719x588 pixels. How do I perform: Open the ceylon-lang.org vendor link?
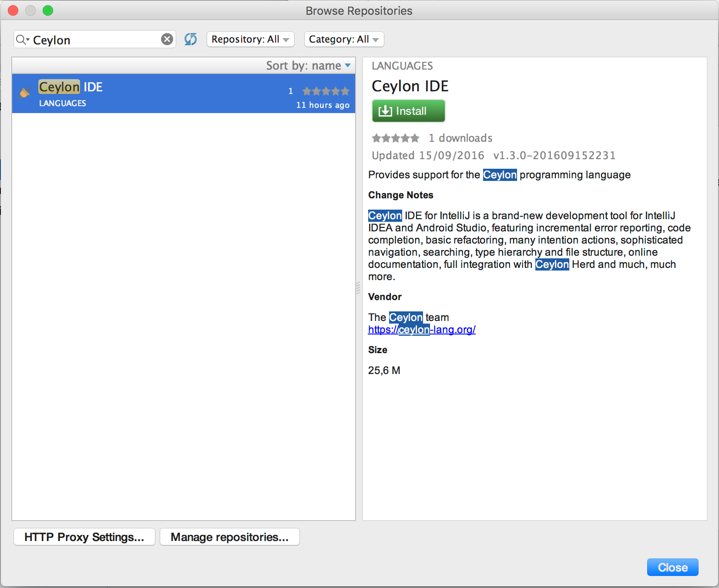coord(422,330)
